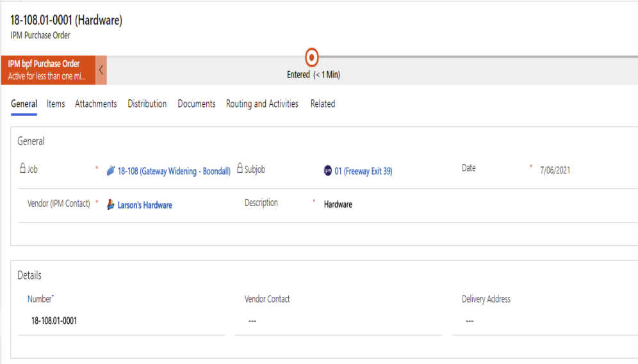This screenshot has width=638, height=364.
Task: Click the Date field showing 7/06/2021
Action: [555, 170]
